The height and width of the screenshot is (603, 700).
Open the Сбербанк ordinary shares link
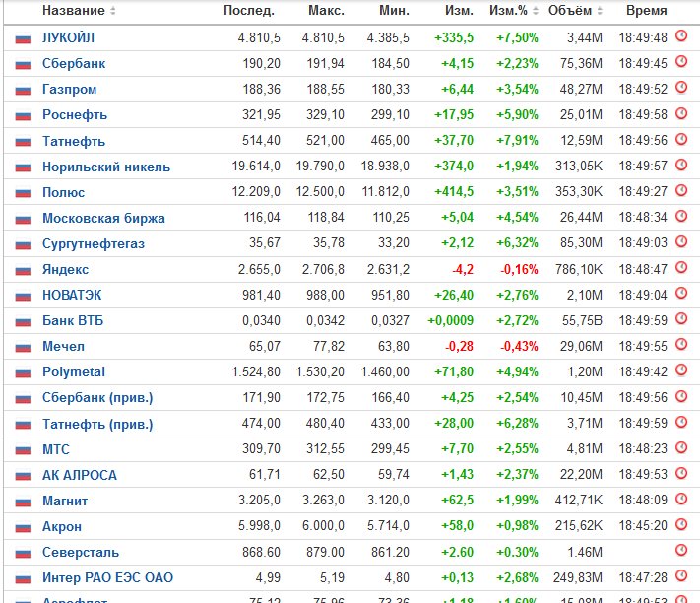[74, 63]
